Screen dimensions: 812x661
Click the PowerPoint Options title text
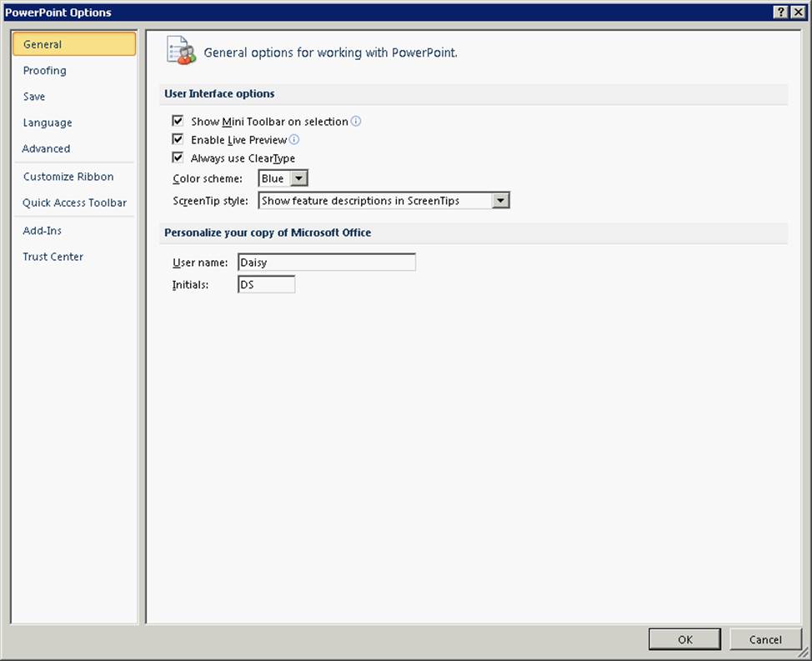coord(58,13)
